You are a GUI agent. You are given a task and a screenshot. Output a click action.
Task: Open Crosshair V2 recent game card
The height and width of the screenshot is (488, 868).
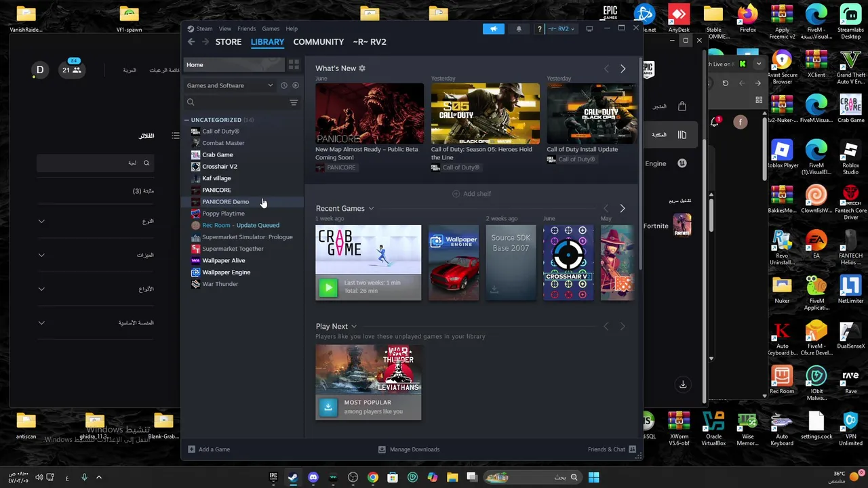[x=568, y=263]
